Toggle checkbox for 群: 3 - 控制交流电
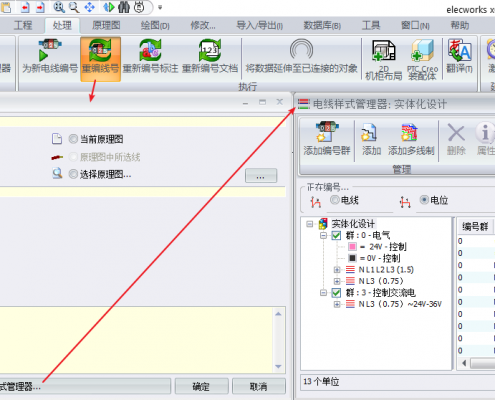495x400 pixels. click(x=336, y=293)
